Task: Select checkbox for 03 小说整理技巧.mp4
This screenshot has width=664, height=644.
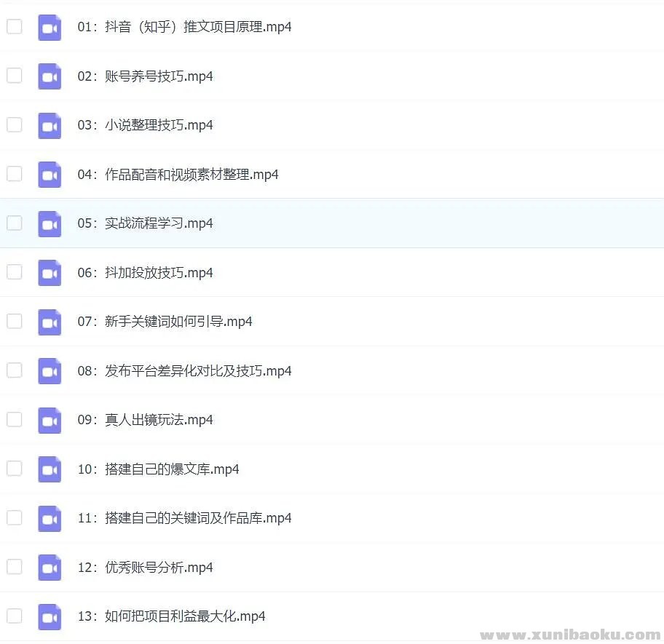Action: (15, 125)
